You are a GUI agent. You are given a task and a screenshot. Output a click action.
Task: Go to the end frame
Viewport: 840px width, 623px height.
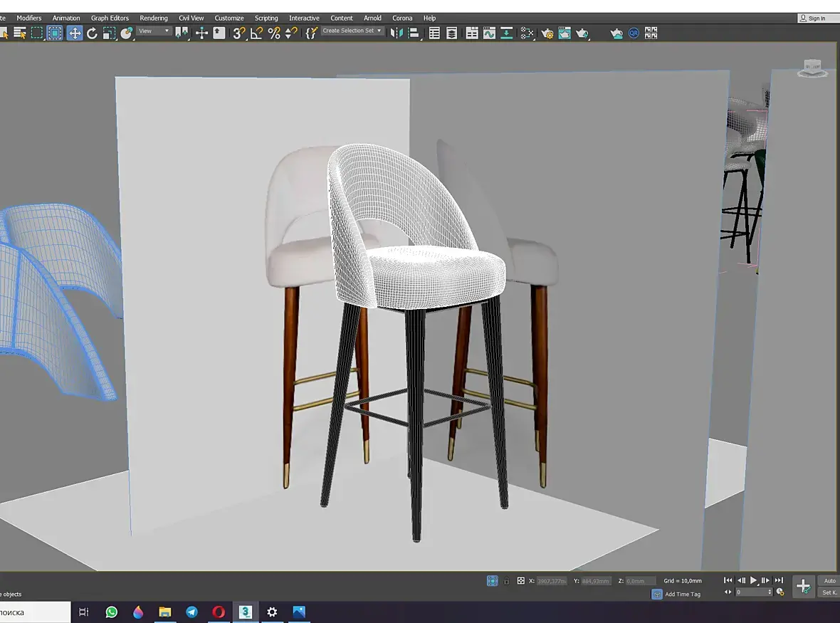coord(779,580)
